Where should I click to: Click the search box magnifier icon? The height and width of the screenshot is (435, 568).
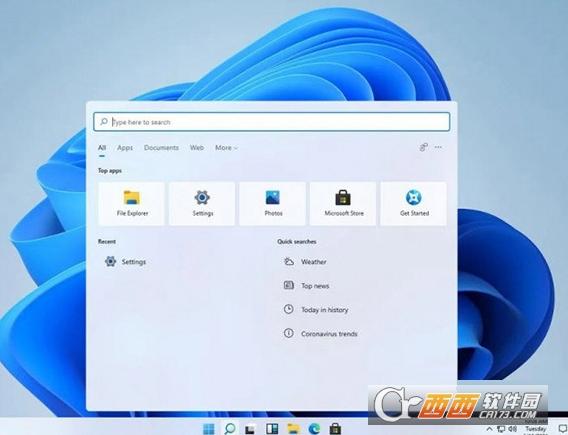[x=104, y=121]
